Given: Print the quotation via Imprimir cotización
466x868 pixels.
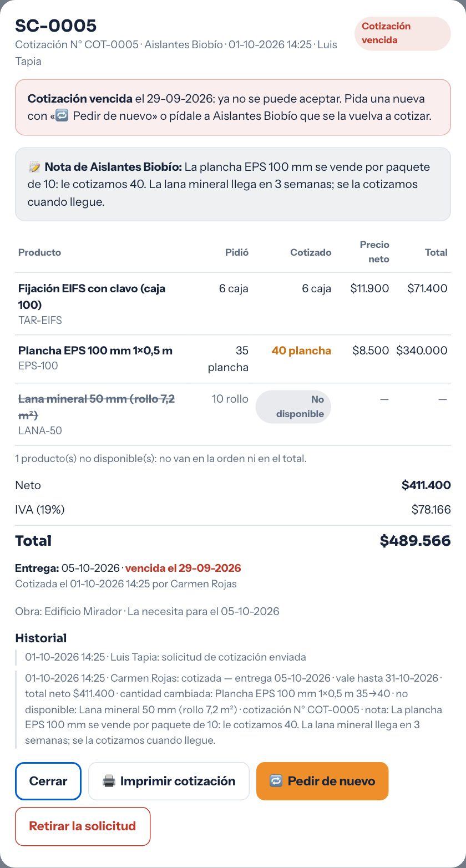Looking at the screenshot, I should pyautogui.click(x=169, y=781).
